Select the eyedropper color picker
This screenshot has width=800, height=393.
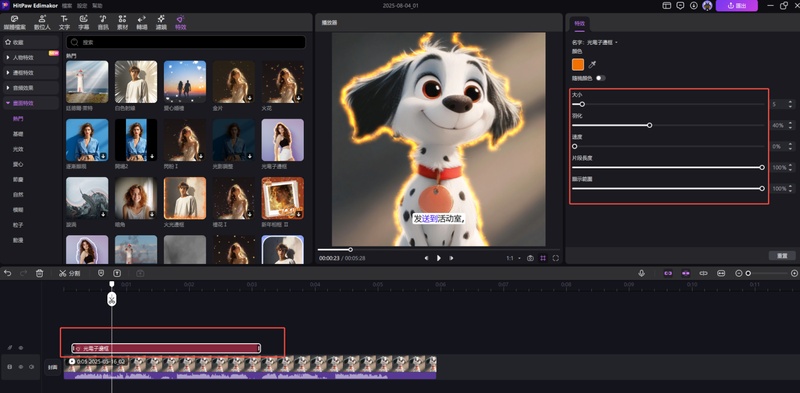592,64
